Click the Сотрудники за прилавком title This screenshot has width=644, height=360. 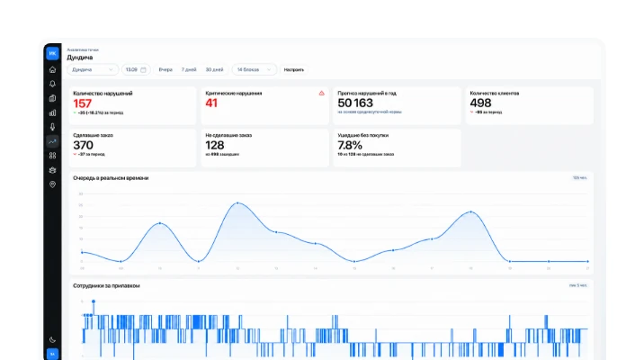[106, 285]
